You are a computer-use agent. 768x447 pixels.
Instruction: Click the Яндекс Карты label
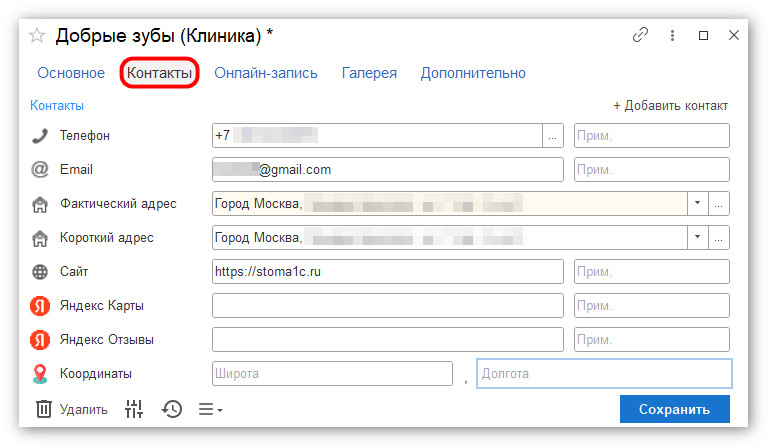pyautogui.click(x=102, y=306)
